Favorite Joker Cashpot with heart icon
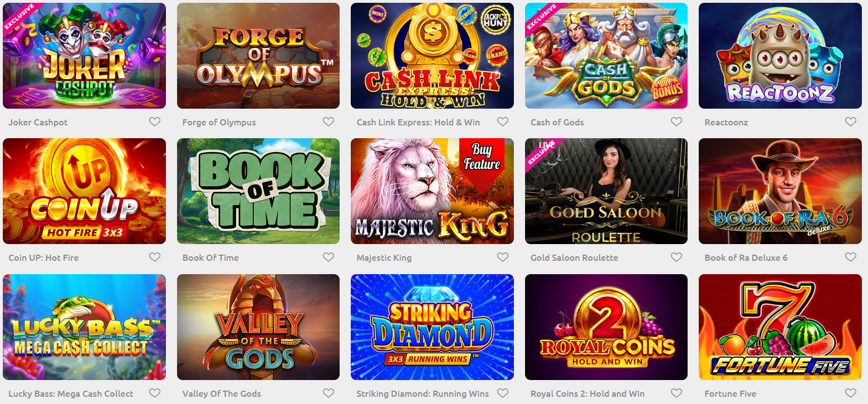The height and width of the screenshot is (404, 868). [x=155, y=121]
